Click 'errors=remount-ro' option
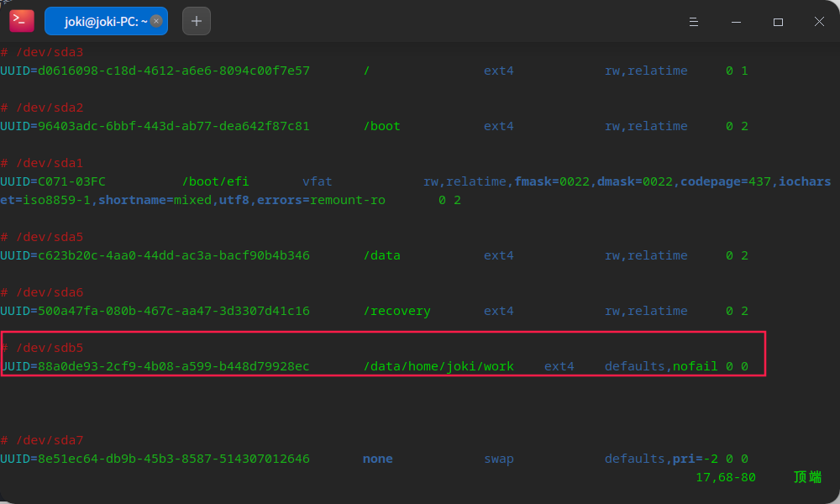The width and height of the screenshot is (840, 504). (x=321, y=200)
